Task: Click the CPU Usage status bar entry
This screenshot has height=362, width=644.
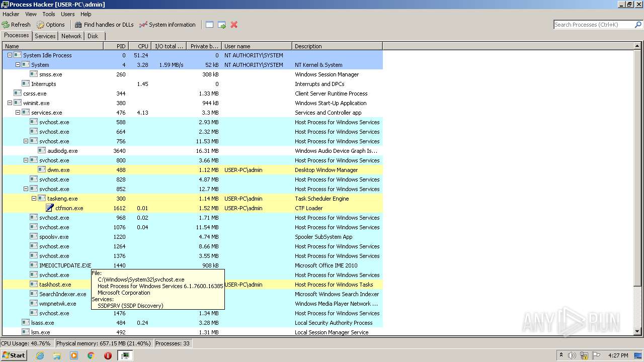Action: coord(26,343)
